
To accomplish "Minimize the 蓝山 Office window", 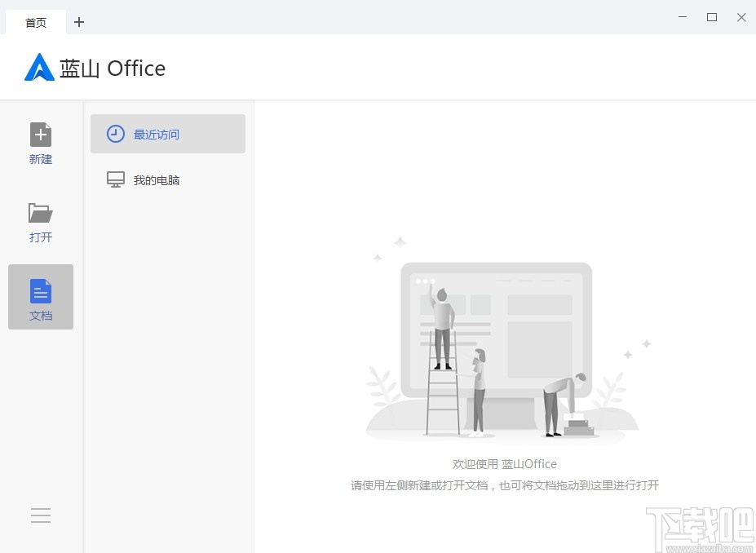I will 683,17.
